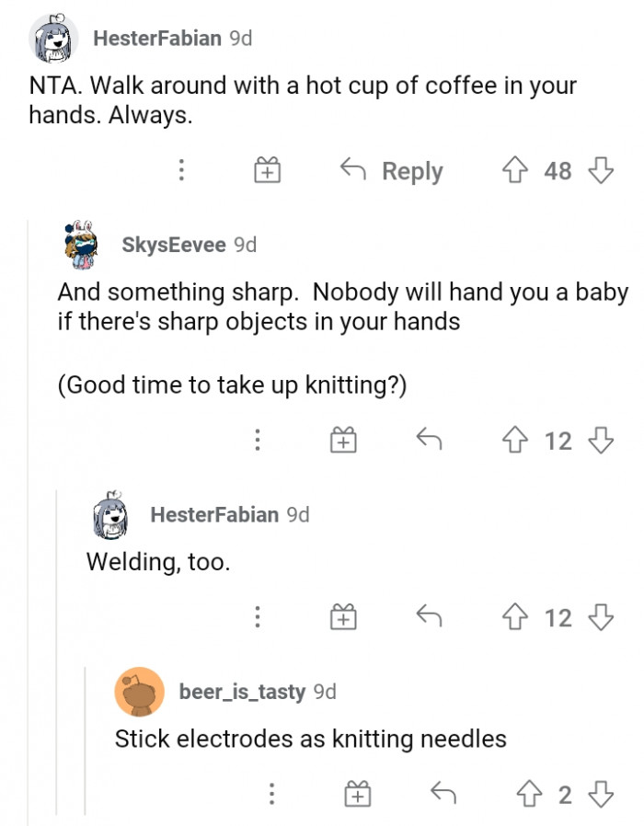This screenshot has width=644, height=826.
Task: Downvote SkysEevee's sharp objects comment
Action: pos(603,440)
